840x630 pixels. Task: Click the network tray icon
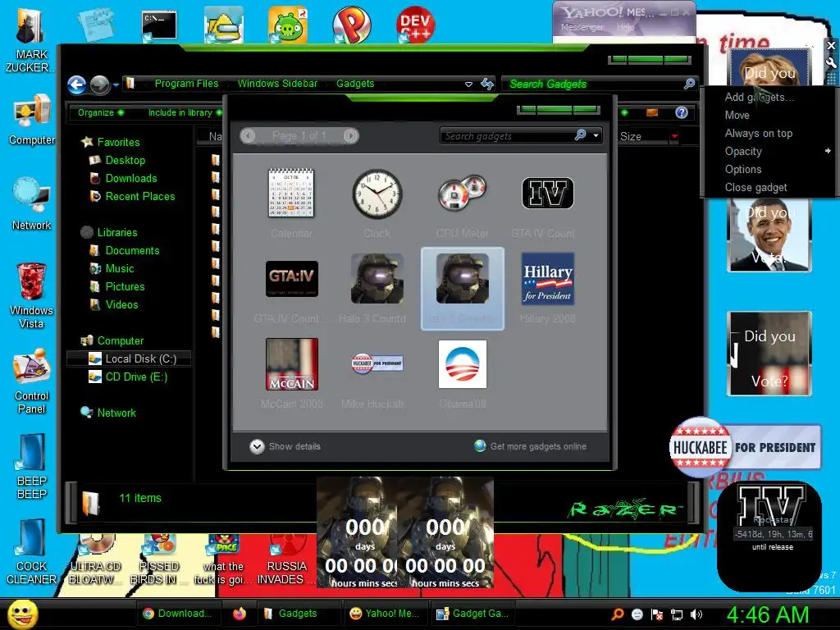click(677, 614)
